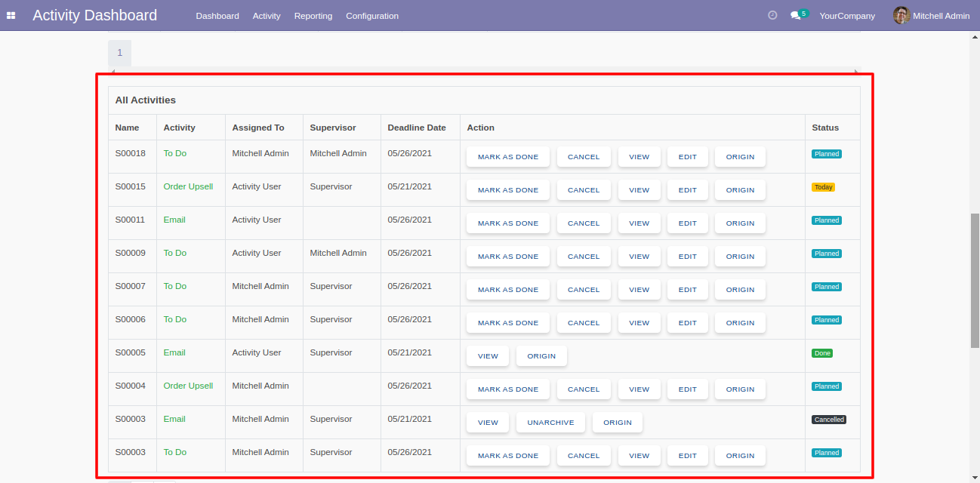Edit the S00007 activity

point(688,290)
